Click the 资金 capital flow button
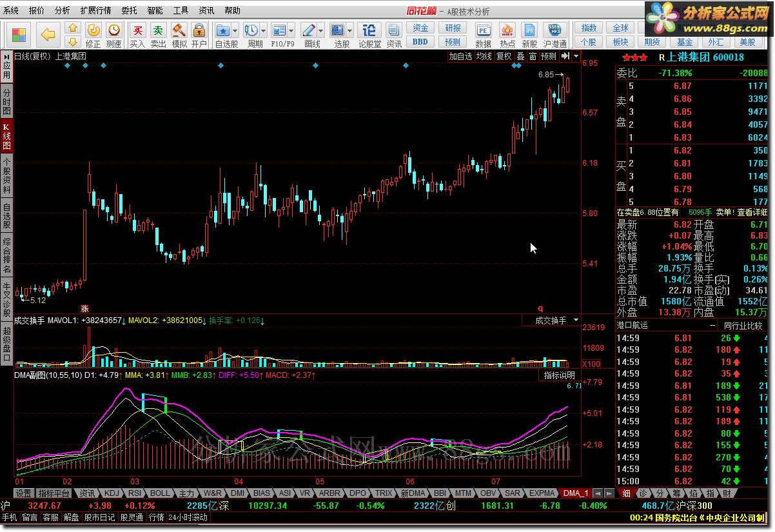775x532 pixels. (x=420, y=28)
